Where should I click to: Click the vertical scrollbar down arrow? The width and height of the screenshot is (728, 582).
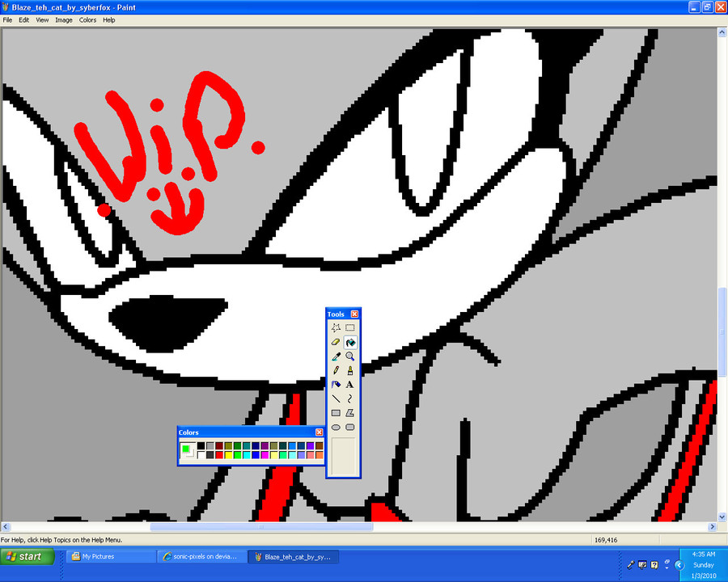[722, 517]
